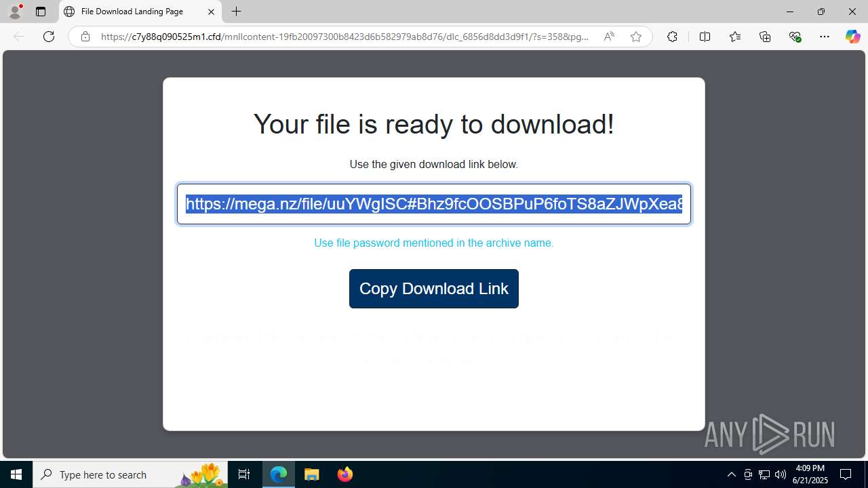Open the browser profile icon
The image size is (868, 488).
click(15, 12)
